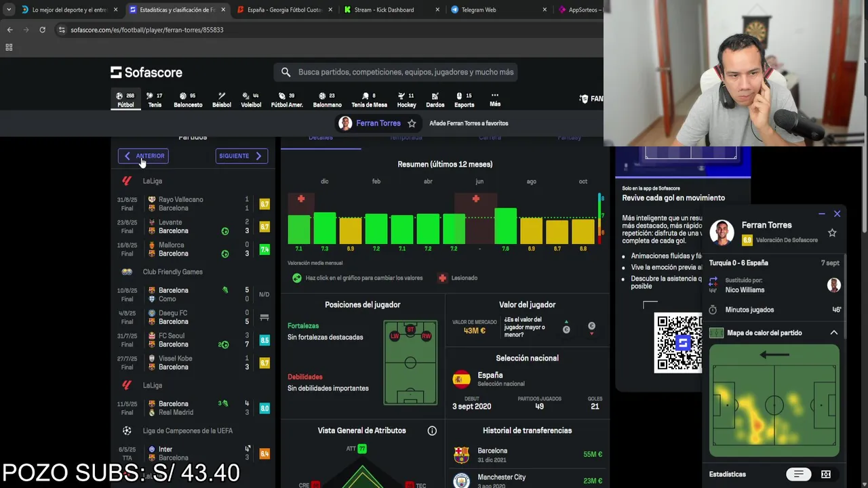868x488 pixels.
Task: Open the Más sports menu
Action: pyautogui.click(x=495, y=100)
